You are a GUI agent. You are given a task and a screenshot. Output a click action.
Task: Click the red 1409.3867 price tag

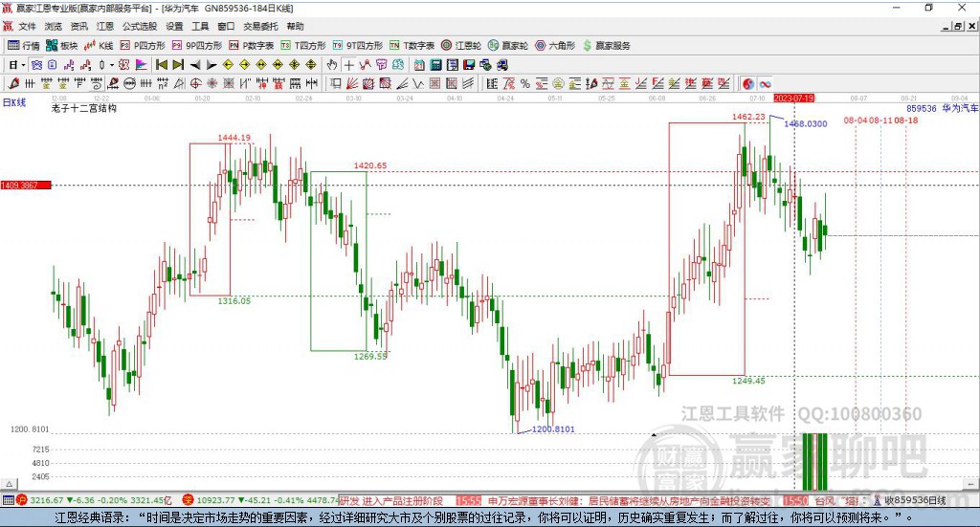point(26,186)
